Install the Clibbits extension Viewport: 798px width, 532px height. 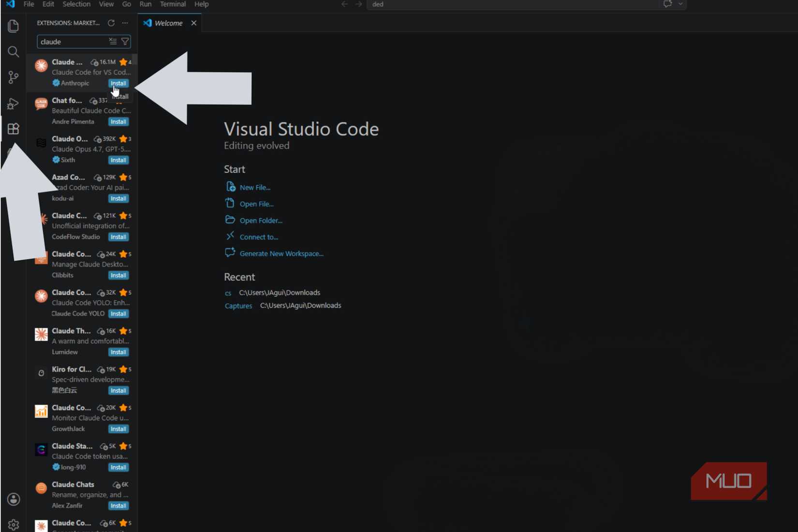pos(118,275)
